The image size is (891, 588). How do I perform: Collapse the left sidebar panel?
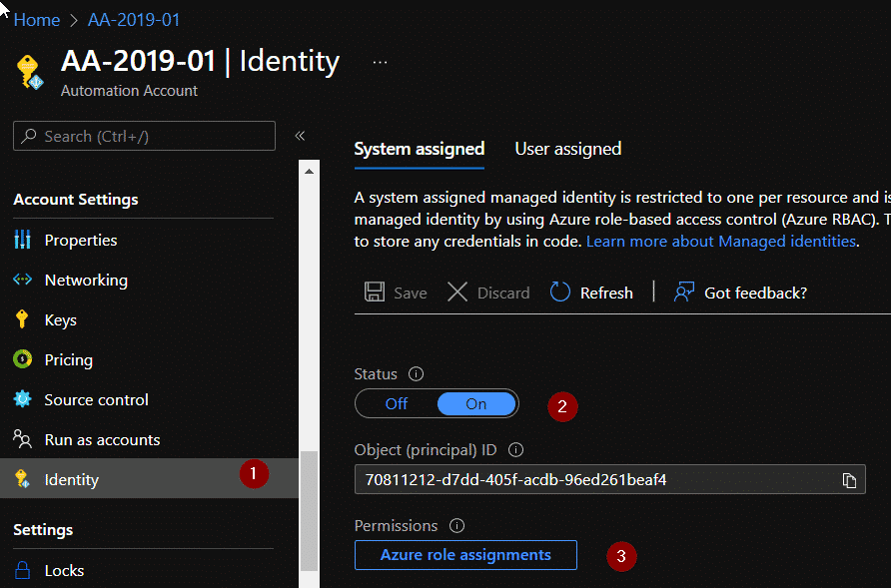299,135
